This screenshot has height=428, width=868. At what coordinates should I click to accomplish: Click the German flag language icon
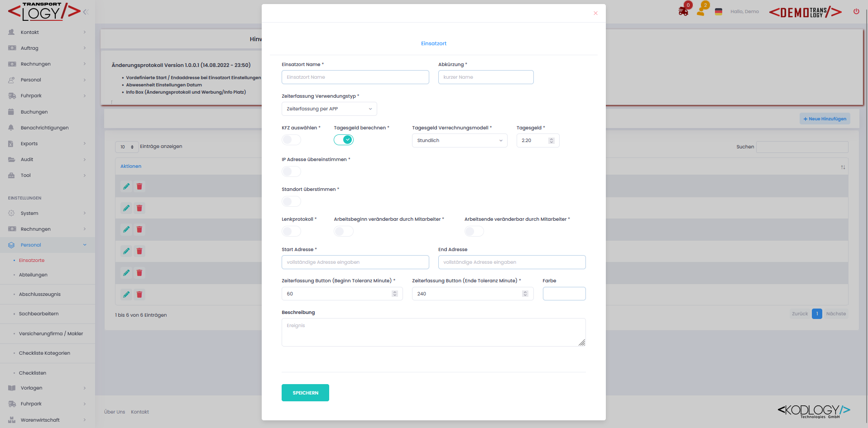[718, 12]
